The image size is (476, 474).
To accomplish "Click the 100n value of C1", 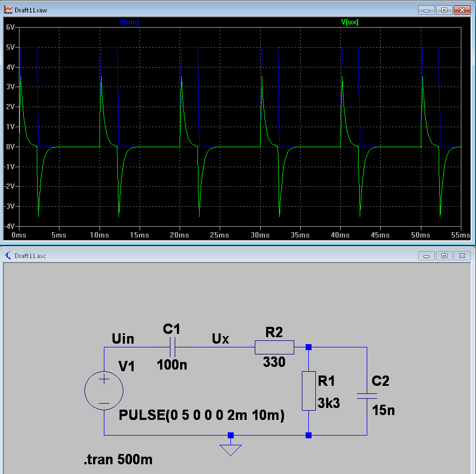I will click(172, 364).
